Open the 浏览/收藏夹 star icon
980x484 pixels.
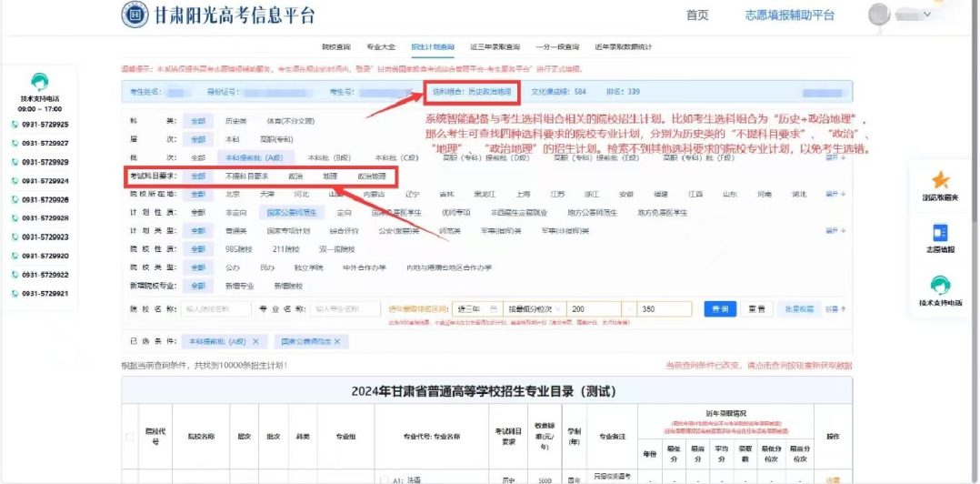[x=940, y=180]
